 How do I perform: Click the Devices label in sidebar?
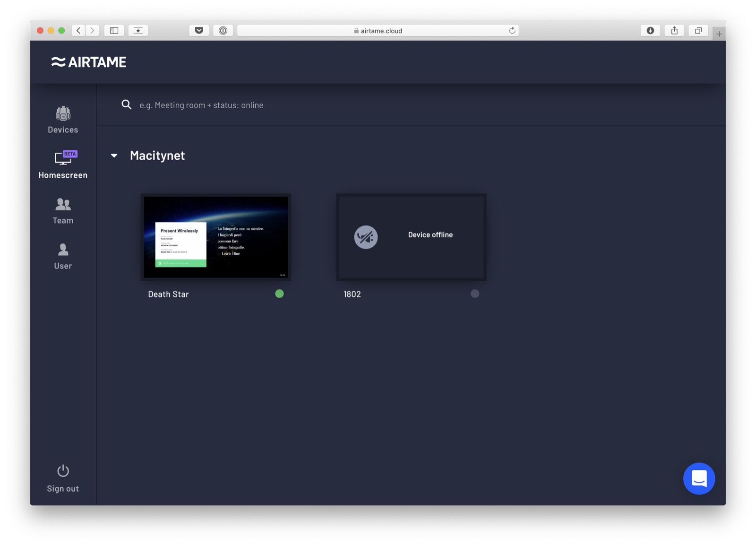point(63,130)
